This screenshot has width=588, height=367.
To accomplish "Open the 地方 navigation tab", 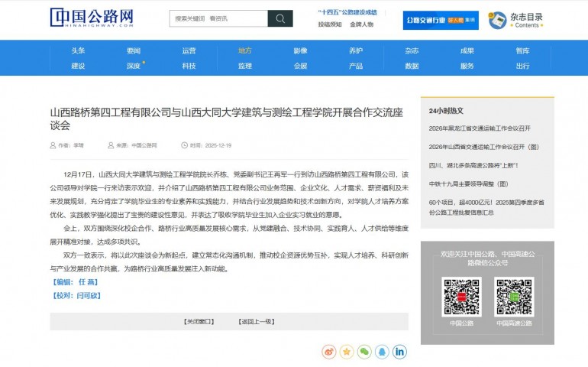I will click(244, 50).
